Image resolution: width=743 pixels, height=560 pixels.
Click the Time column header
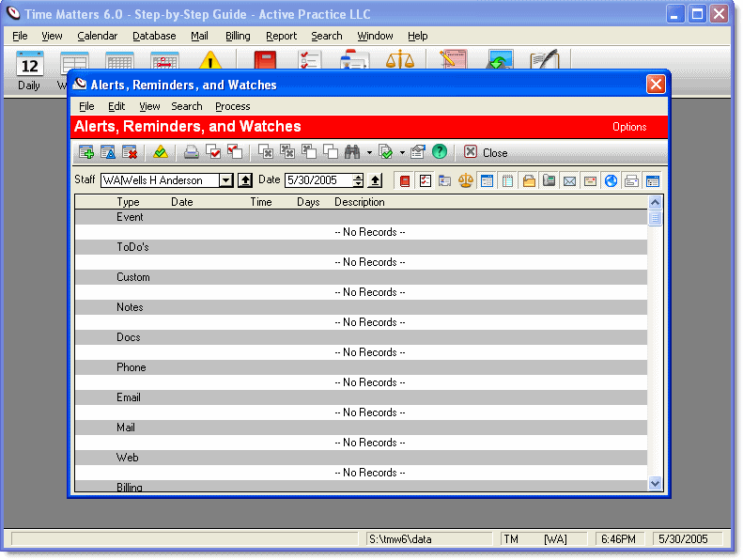coord(260,202)
